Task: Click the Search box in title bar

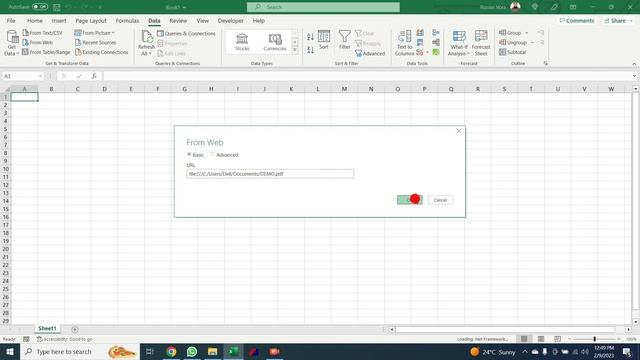Action: [x=323, y=7]
